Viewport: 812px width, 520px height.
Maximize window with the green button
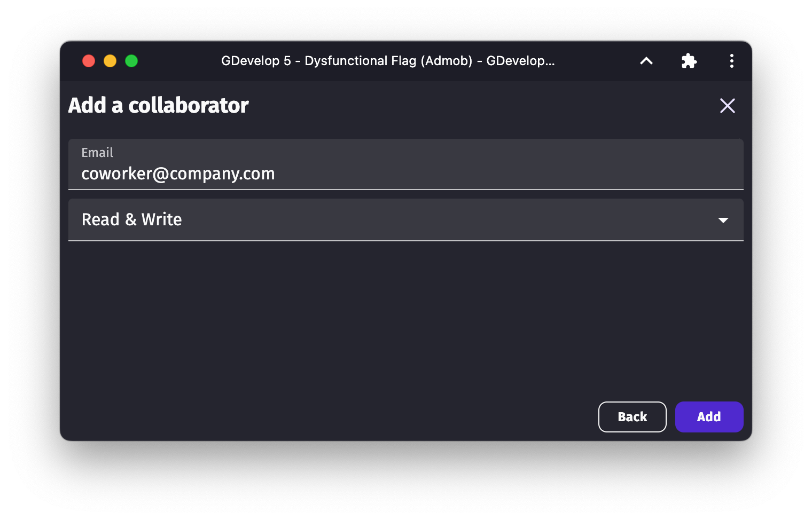[x=131, y=61]
